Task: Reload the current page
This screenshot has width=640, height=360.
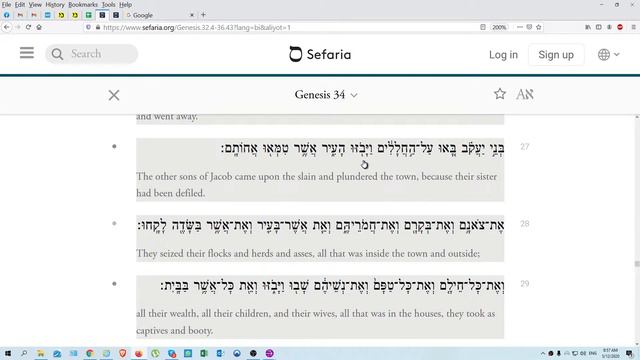Action: 28,27
